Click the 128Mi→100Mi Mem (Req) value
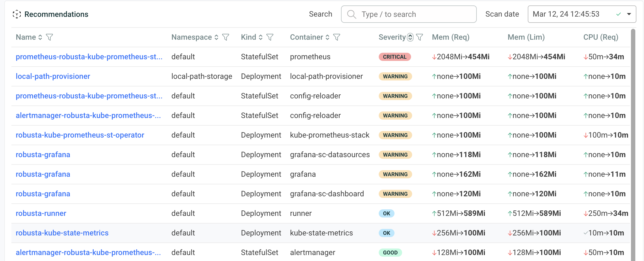644x261 pixels. tap(459, 253)
